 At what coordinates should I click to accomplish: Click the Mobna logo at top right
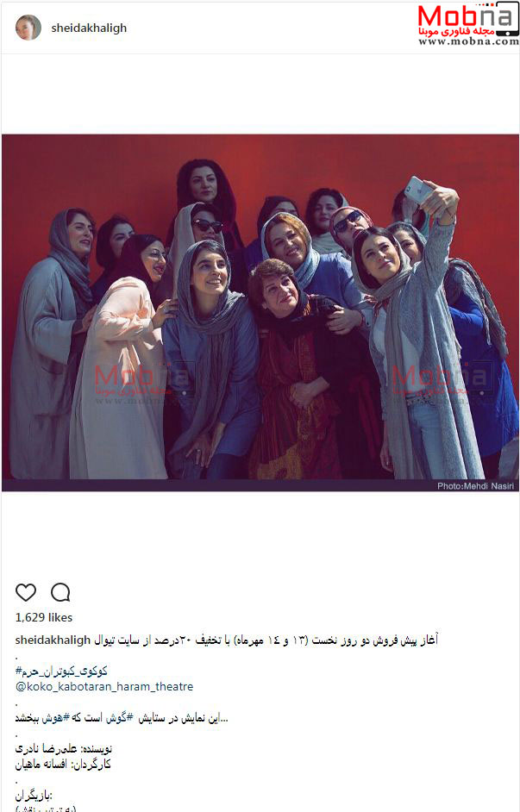(x=467, y=19)
